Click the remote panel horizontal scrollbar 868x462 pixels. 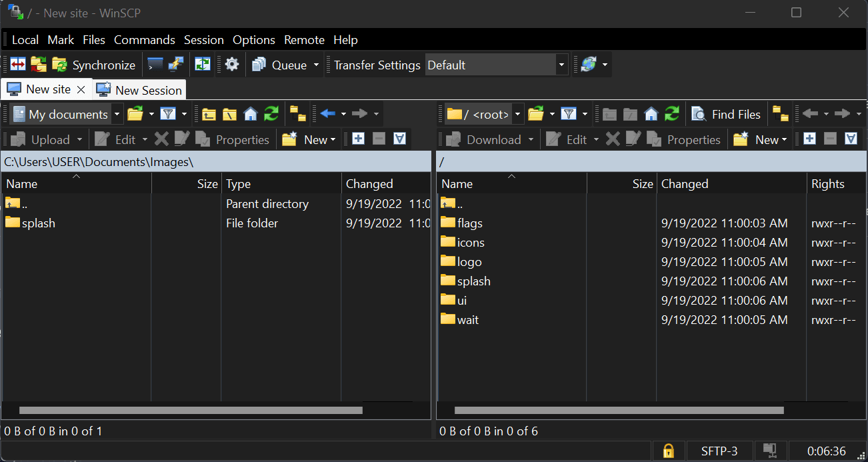(x=619, y=411)
